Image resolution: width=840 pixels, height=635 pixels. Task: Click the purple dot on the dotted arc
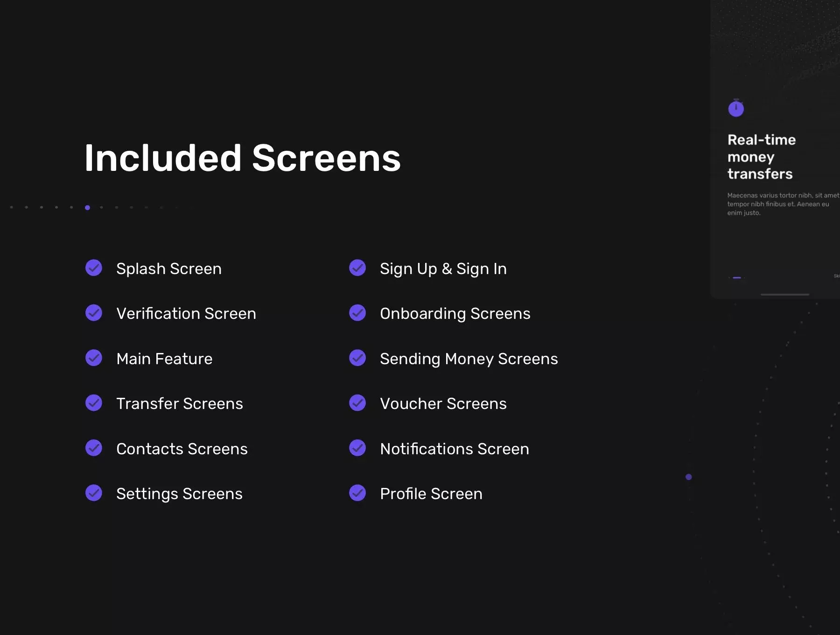(688, 477)
